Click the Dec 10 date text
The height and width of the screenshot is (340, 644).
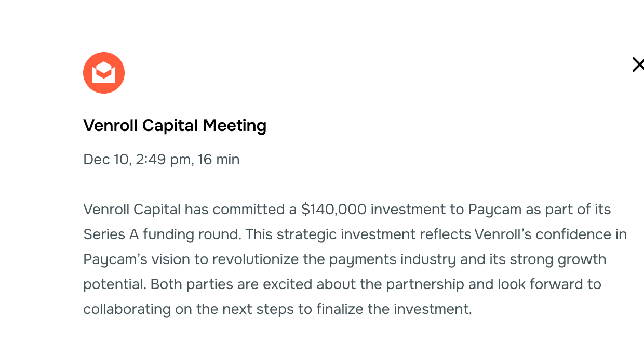pos(106,159)
